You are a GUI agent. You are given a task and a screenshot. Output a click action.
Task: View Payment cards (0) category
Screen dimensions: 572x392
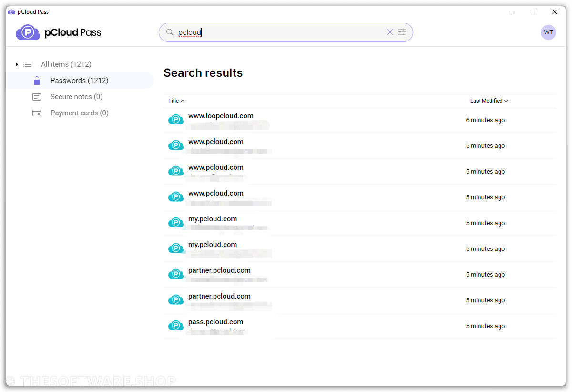[x=80, y=113]
